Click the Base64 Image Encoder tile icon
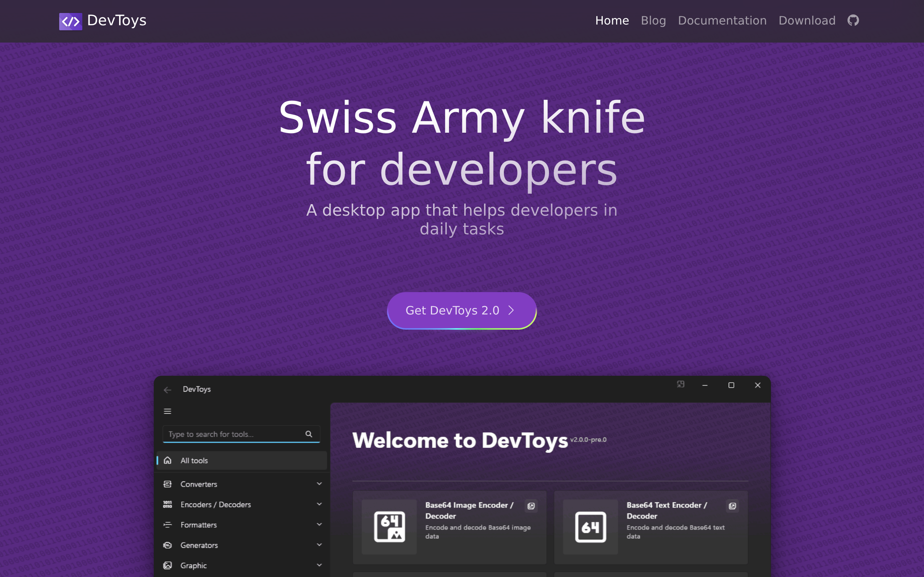The height and width of the screenshot is (577, 924). click(389, 527)
